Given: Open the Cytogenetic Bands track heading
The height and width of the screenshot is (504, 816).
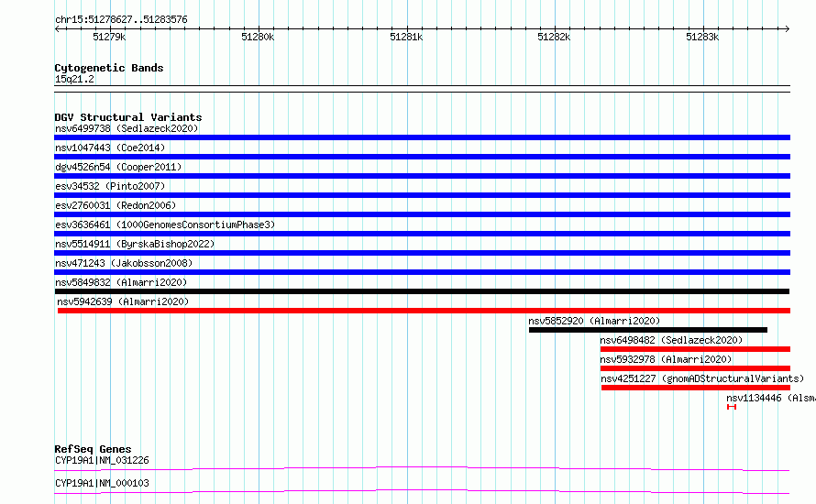Looking at the screenshot, I should 109,68.
